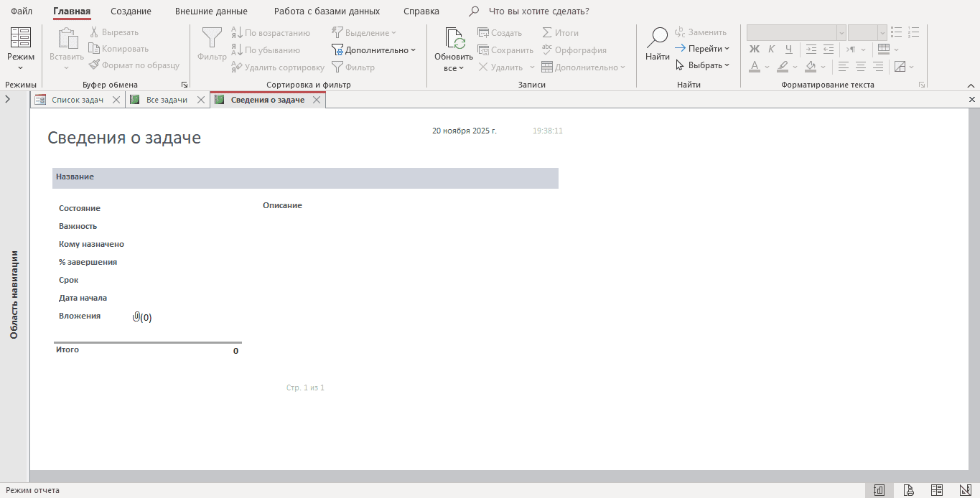Screen dimensions: 980x498
Task: Switch to Layout view in status bar
Action: click(937, 490)
